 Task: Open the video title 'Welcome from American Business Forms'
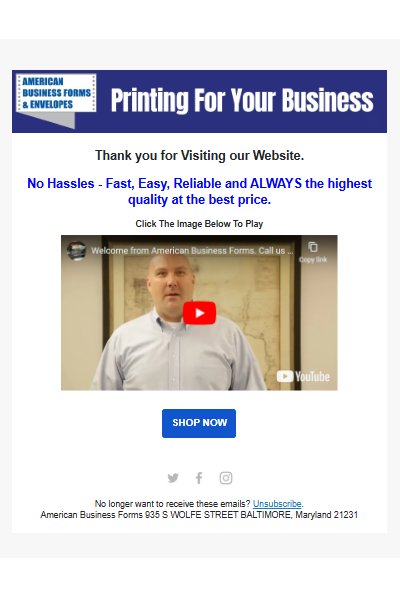pyautogui.click(x=192, y=251)
